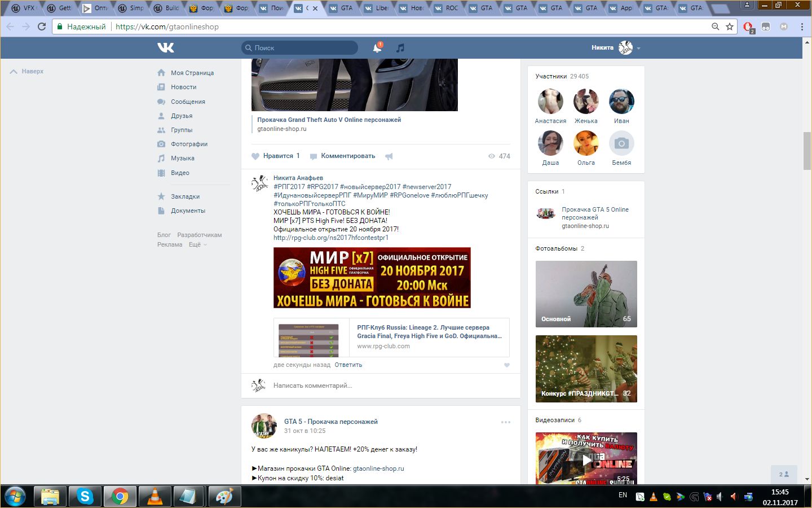
Task: Click the VK logo in header
Action: (x=166, y=48)
